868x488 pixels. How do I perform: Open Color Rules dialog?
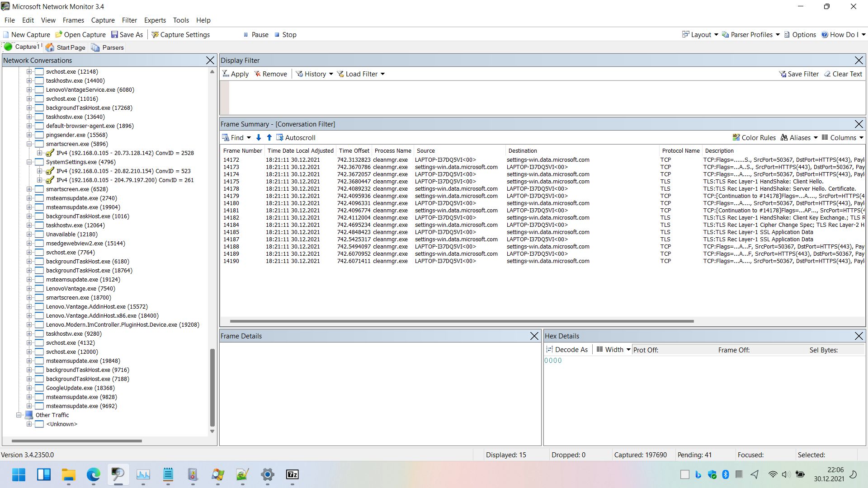[x=754, y=138]
